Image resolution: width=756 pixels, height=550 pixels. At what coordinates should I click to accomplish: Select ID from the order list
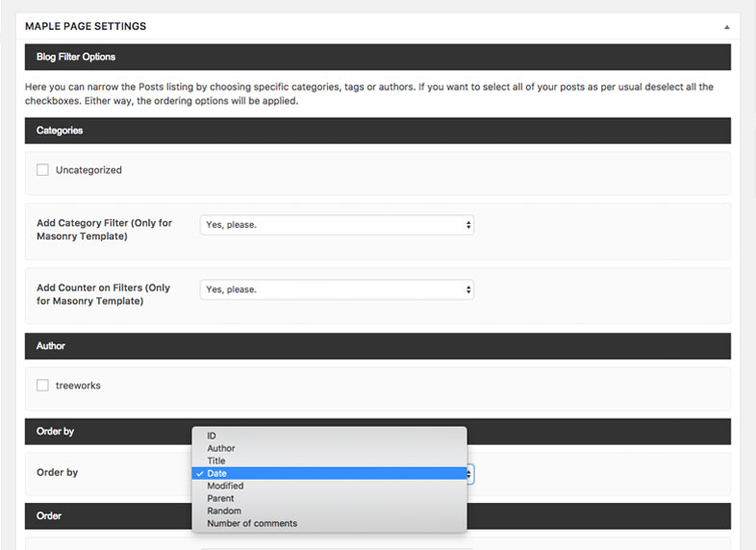click(x=212, y=436)
